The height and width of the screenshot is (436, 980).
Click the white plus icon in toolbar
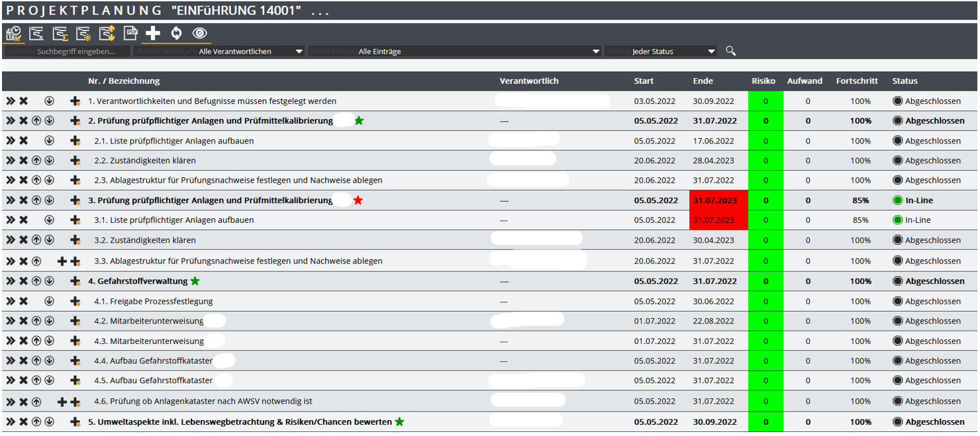[x=153, y=33]
